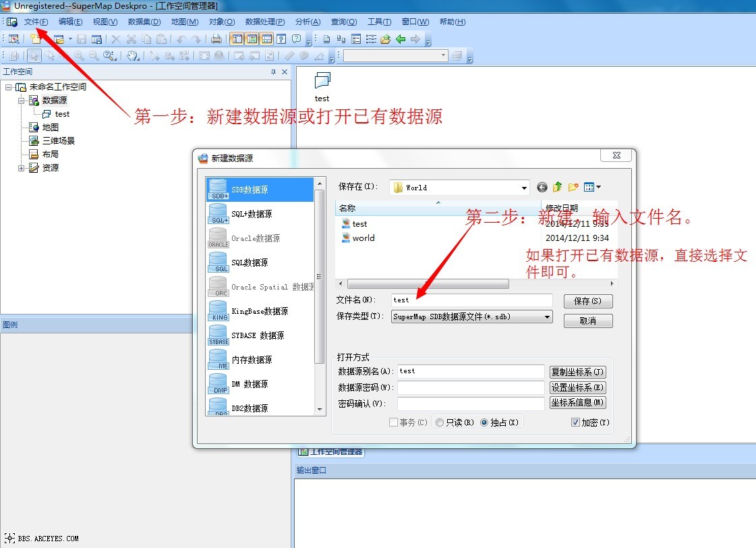This screenshot has width=756, height=548.
Task: Click the save workspace floppy disk icon
Action: point(82,39)
